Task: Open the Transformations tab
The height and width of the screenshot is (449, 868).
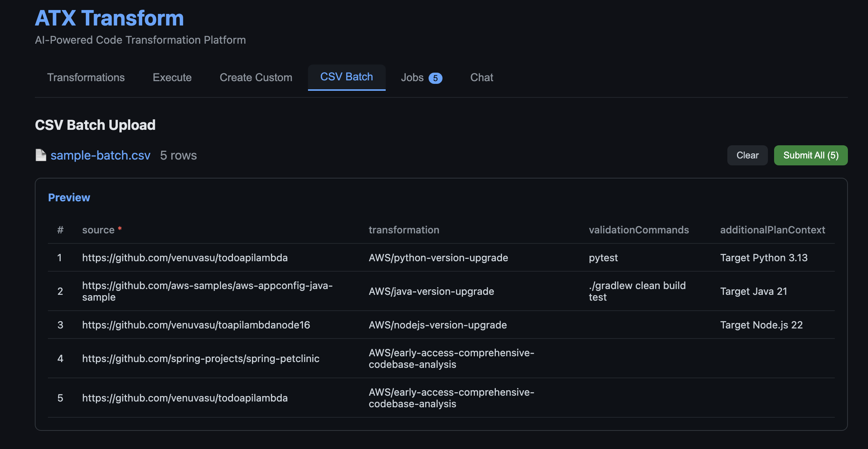Action: 86,77
